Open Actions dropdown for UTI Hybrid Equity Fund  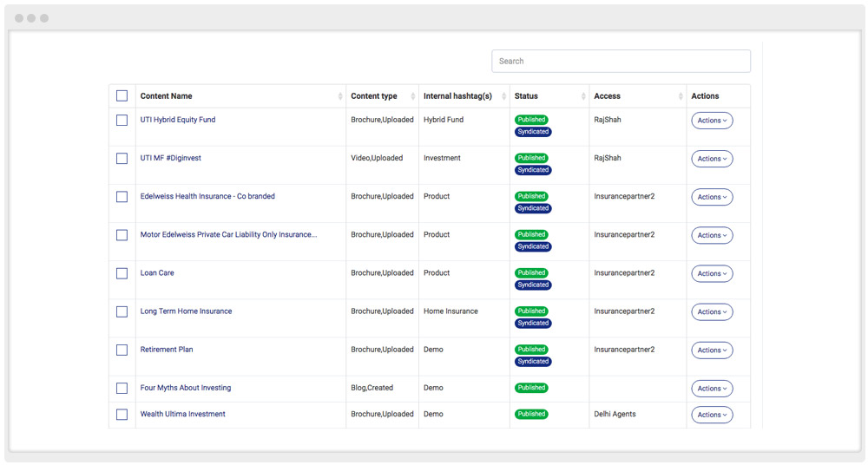pos(712,120)
